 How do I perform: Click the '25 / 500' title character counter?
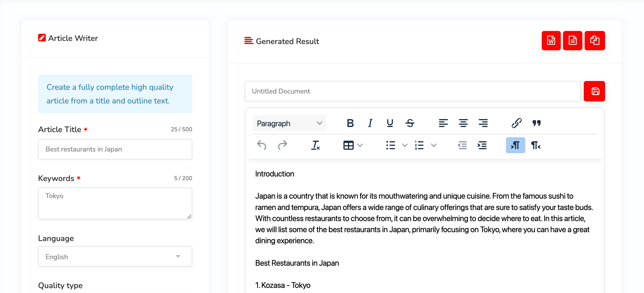tap(181, 129)
